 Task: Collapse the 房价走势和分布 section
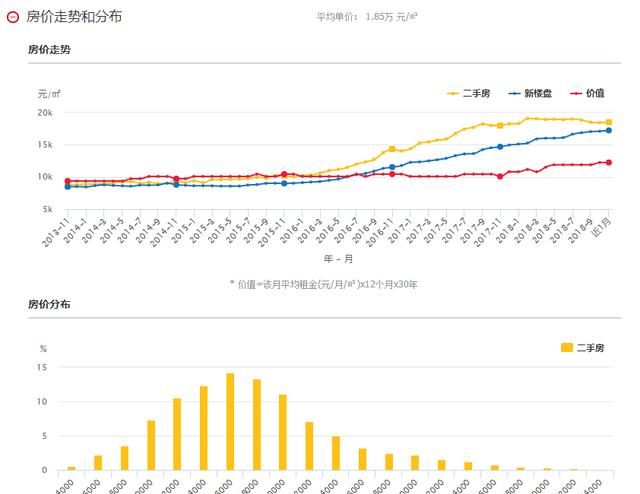(x=13, y=17)
